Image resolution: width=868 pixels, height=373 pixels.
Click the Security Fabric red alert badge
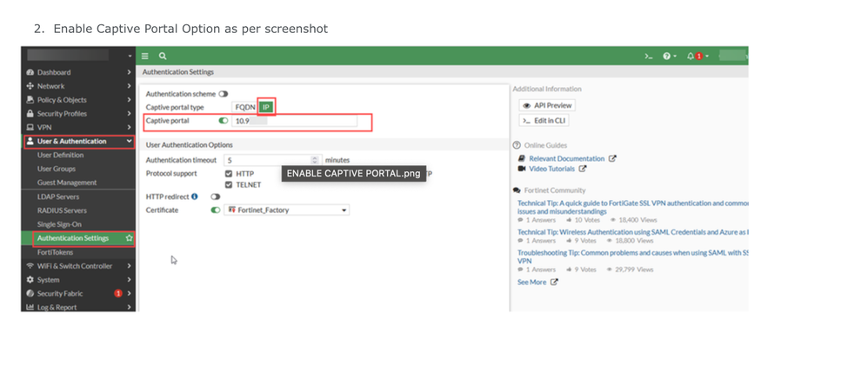click(118, 294)
